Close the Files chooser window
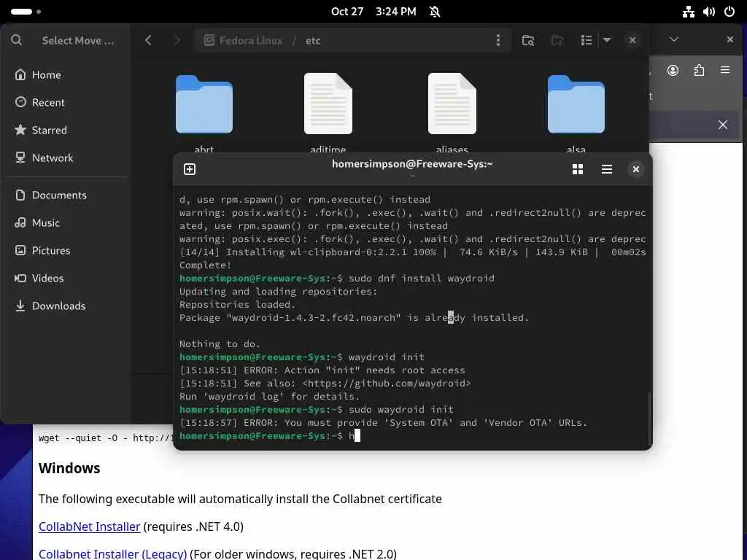This screenshot has width=747, height=560. click(x=632, y=41)
